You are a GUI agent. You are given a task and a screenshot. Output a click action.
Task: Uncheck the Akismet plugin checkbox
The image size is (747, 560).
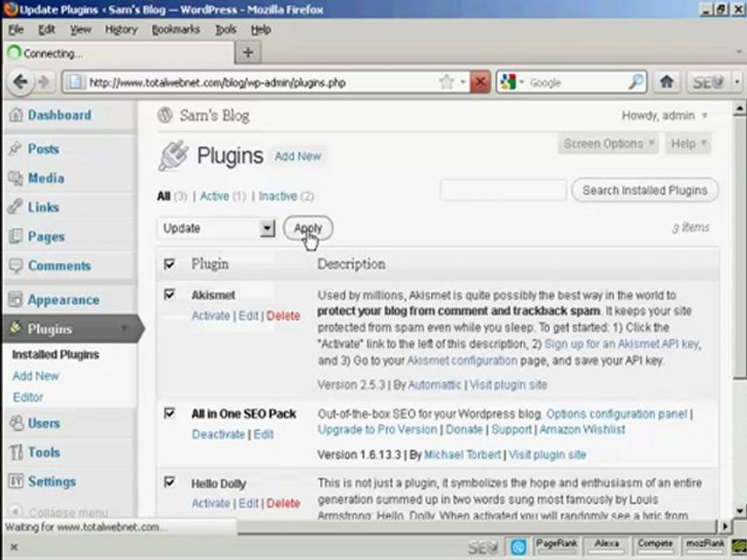coord(169,294)
